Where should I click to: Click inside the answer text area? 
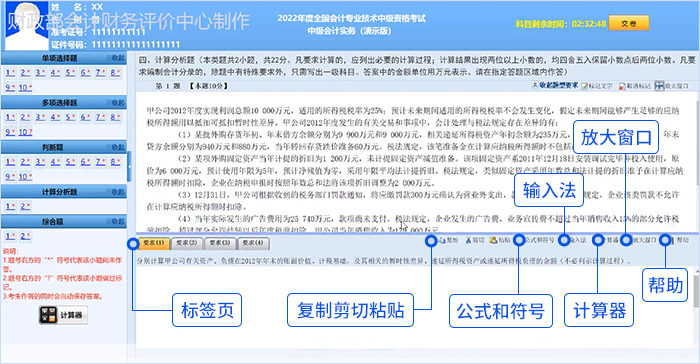[x=414, y=308]
